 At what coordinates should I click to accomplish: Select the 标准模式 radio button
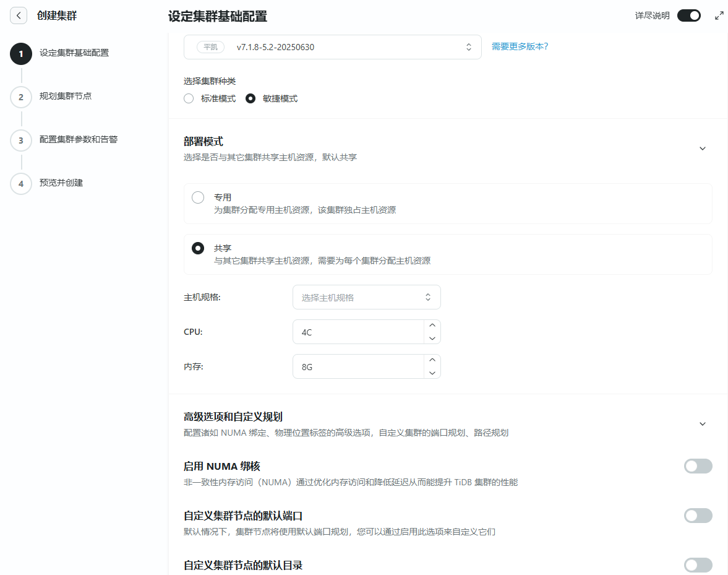tap(189, 98)
